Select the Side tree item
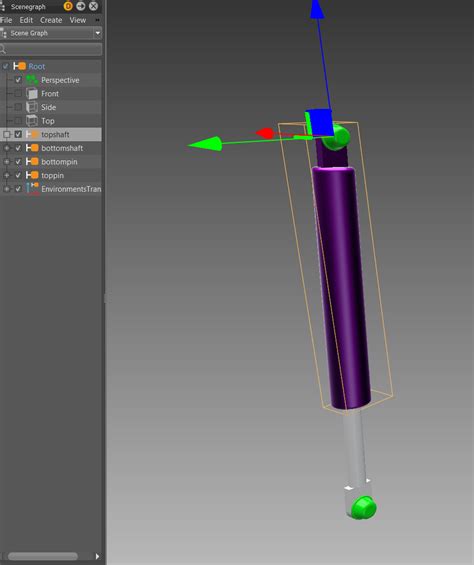Image resolution: width=474 pixels, height=565 pixels. [x=48, y=107]
